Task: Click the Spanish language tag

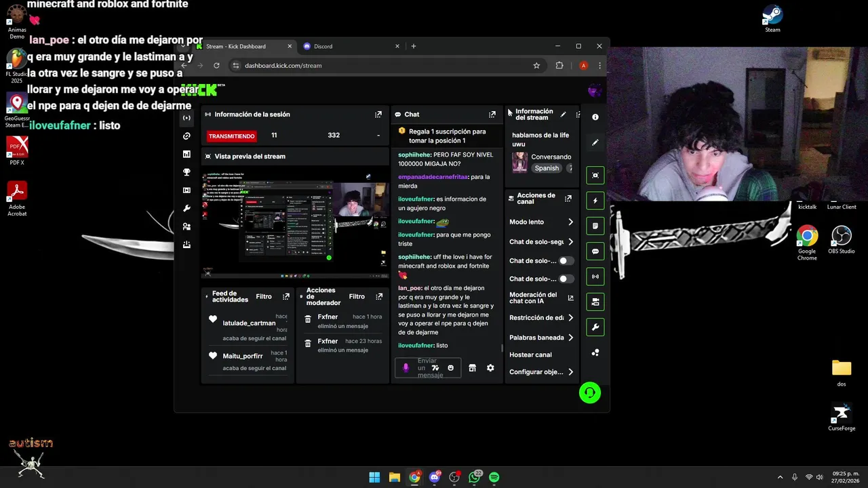Action: coord(547,168)
